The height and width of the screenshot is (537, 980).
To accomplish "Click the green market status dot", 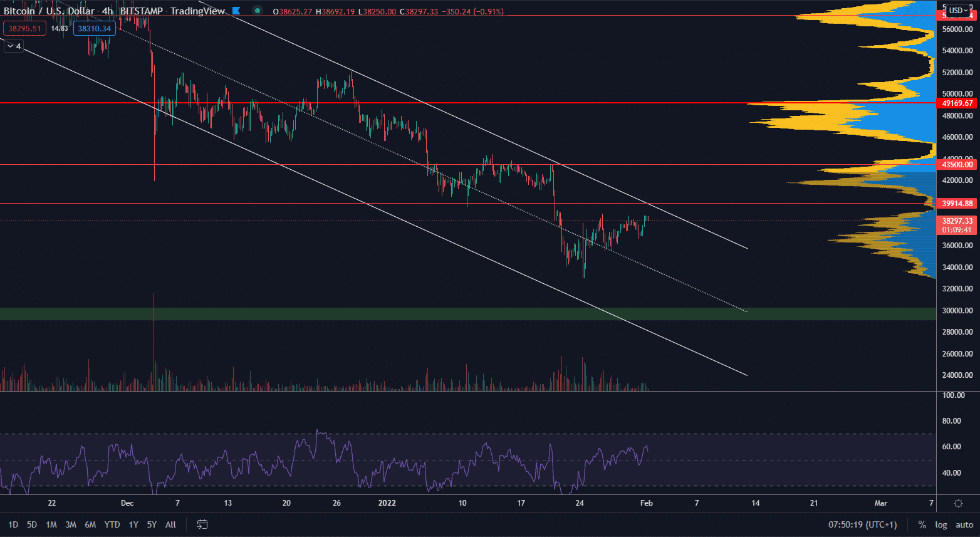I will point(257,11).
